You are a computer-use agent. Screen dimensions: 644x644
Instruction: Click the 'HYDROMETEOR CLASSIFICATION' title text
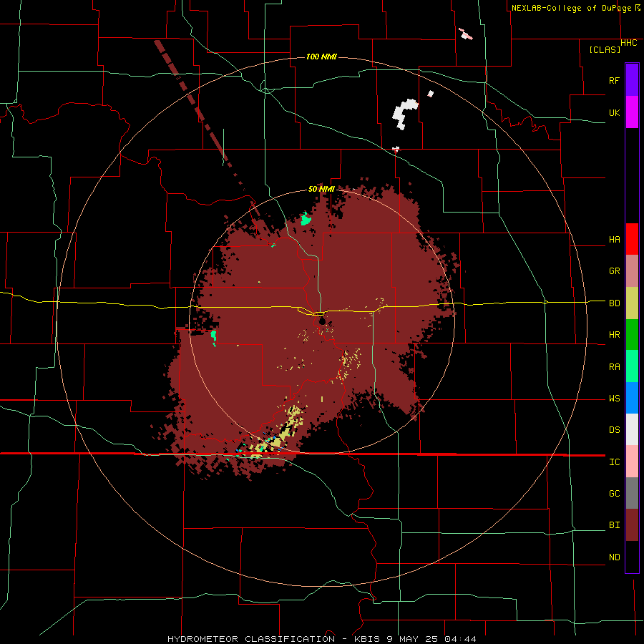251,639
